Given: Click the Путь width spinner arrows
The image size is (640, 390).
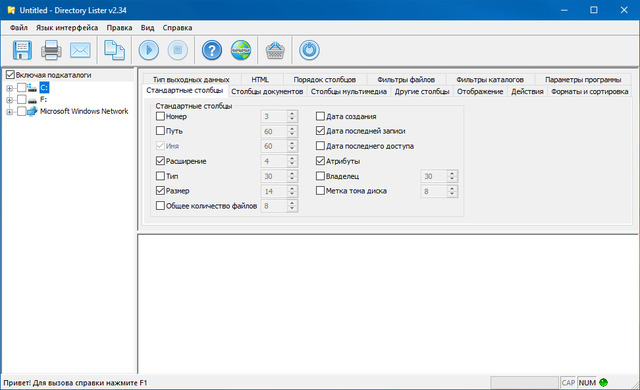Looking at the screenshot, I should [292, 131].
